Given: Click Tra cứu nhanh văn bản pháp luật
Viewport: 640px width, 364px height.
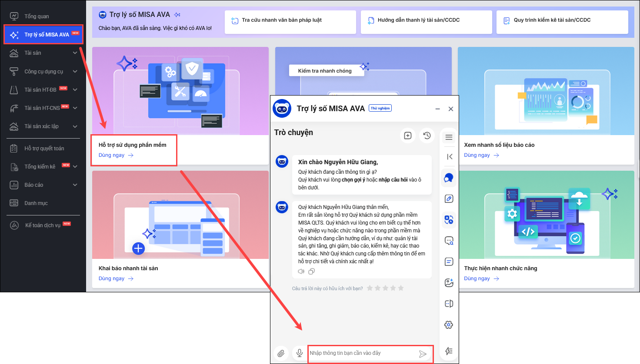Looking at the screenshot, I should (290, 22).
